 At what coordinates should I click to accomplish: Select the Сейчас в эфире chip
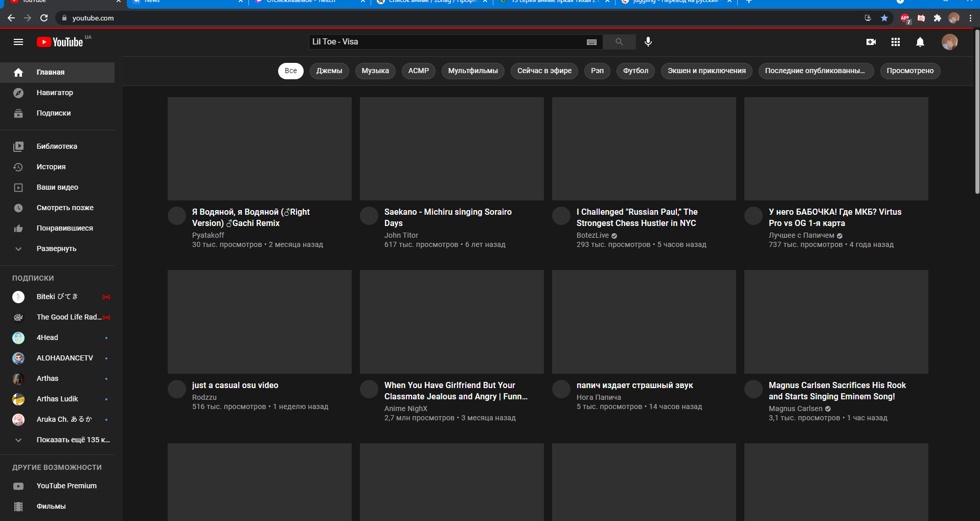click(544, 71)
